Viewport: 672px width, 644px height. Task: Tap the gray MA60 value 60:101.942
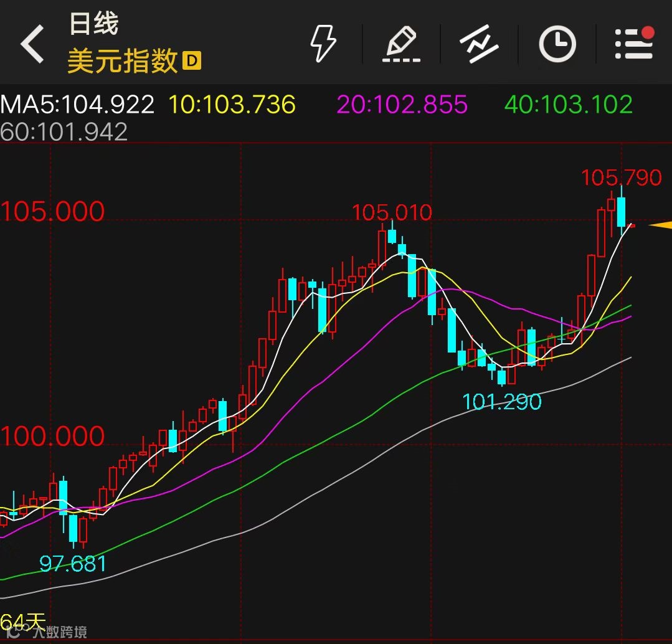pyautogui.click(x=64, y=131)
